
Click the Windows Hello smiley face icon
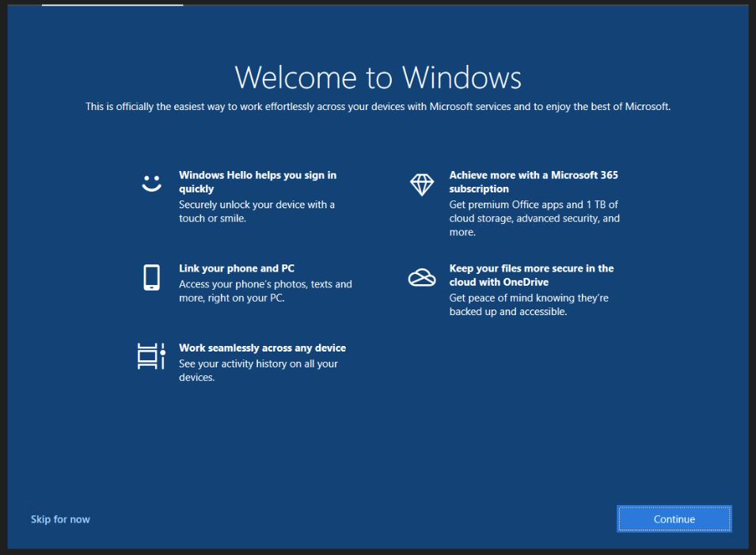(151, 183)
